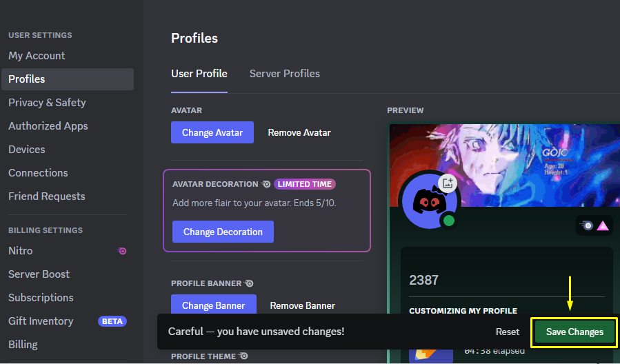Click Save Changes button
This screenshot has width=620, height=364.
pos(574,332)
